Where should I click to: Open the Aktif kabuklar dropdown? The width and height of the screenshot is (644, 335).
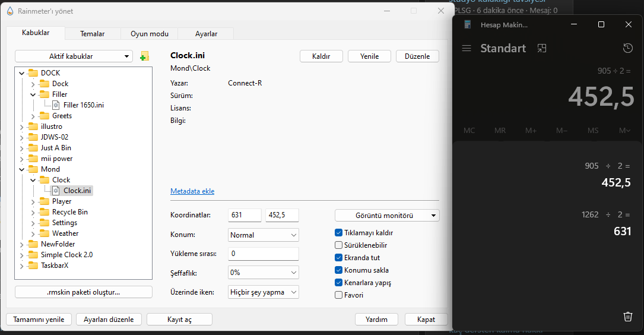coord(74,56)
